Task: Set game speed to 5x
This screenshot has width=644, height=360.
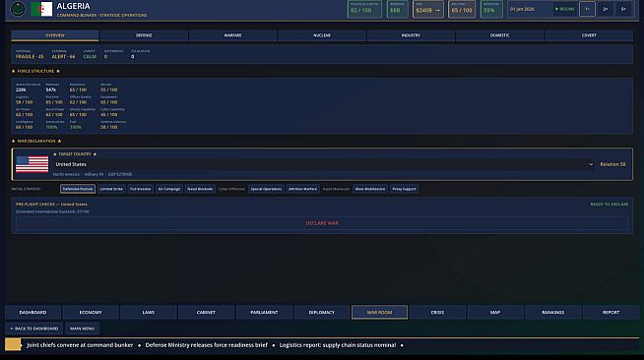Action: [x=623, y=9]
